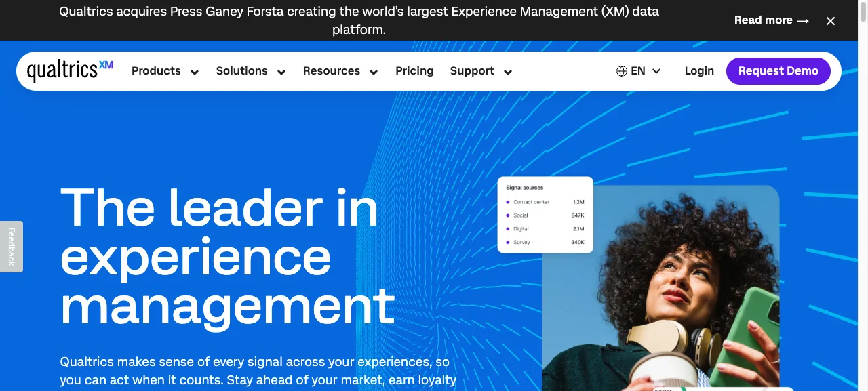This screenshot has height=391, width=868.
Task: Open the EN language selector
Action: pyautogui.click(x=638, y=71)
